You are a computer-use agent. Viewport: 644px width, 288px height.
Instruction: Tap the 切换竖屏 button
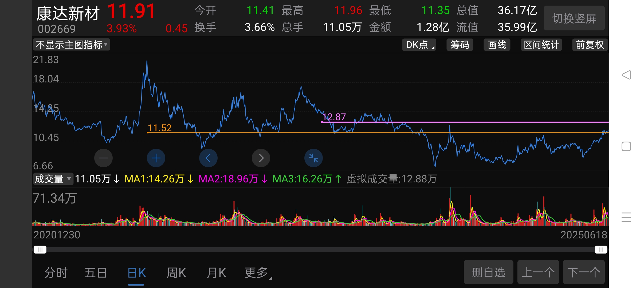click(x=574, y=18)
